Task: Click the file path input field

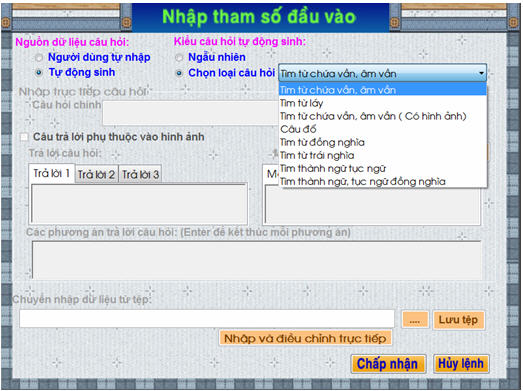Action: pyautogui.click(x=207, y=319)
